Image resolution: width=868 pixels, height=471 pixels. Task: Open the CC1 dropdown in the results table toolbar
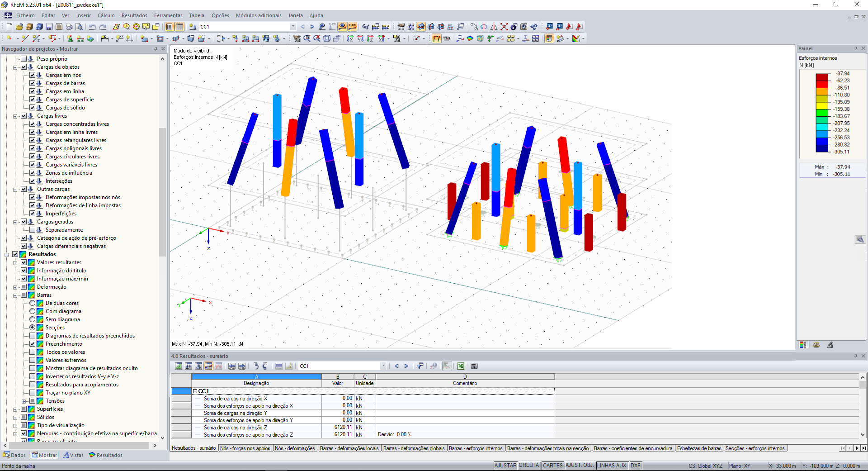(383, 366)
